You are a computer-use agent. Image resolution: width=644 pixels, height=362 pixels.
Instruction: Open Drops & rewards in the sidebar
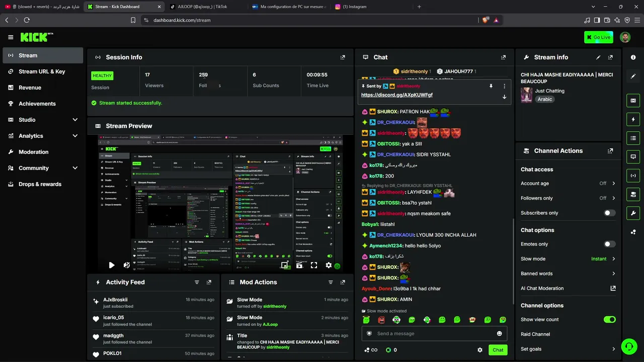43,184
